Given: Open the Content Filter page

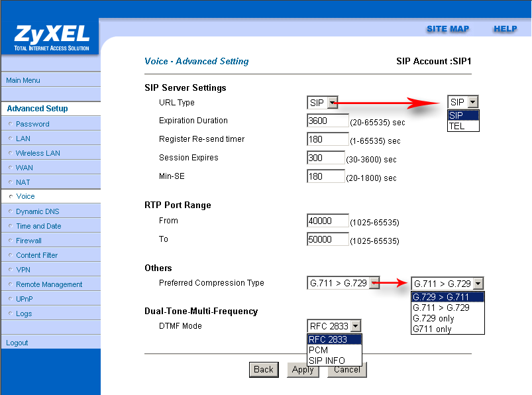Looking at the screenshot, I should [37, 255].
